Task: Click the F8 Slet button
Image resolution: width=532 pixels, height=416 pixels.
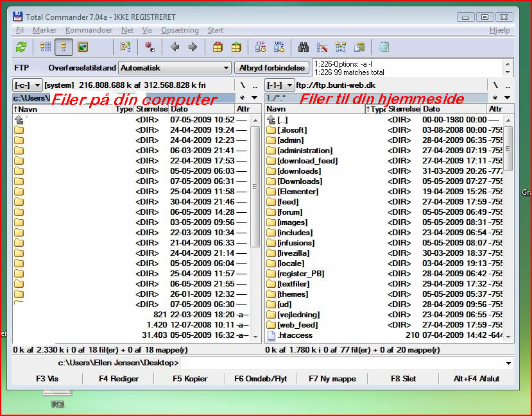Action: pos(403,378)
